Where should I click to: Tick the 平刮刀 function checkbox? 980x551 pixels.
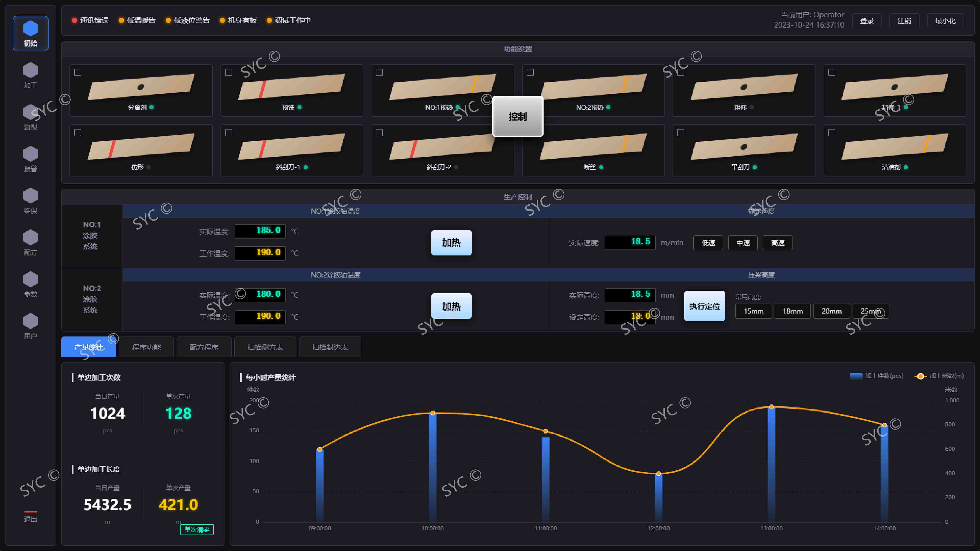coord(681,133)
